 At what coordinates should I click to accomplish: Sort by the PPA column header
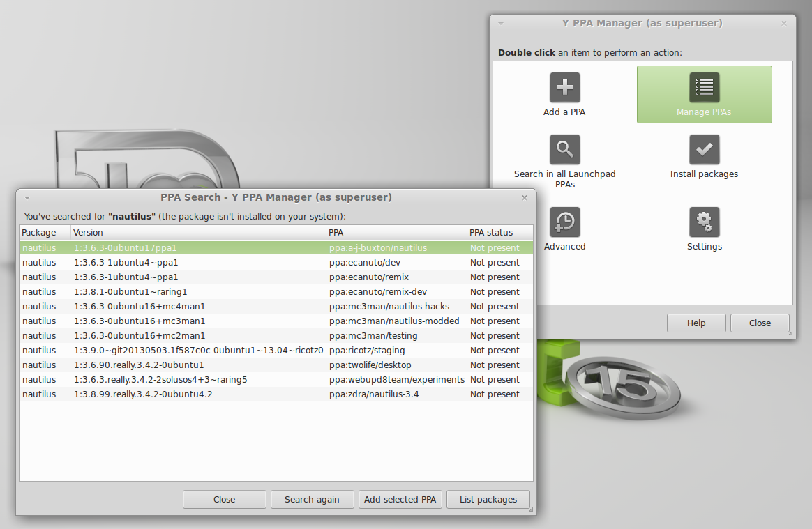[x=396, y=232]
